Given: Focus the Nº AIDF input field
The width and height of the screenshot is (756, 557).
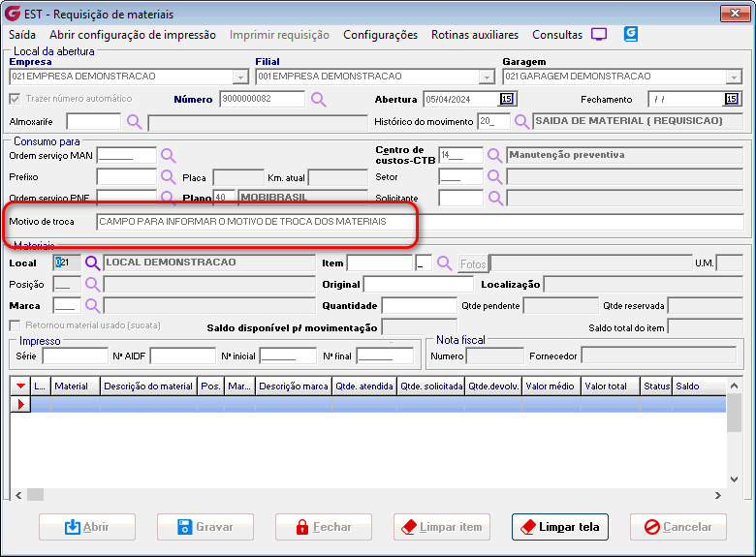Looking at the screenshot, I should [183, 356].
